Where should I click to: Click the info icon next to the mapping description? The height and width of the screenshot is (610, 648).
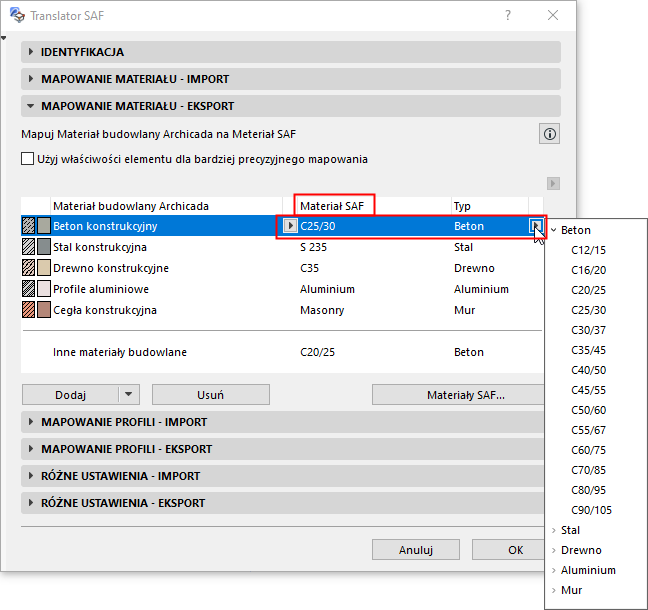coord(549,134)
